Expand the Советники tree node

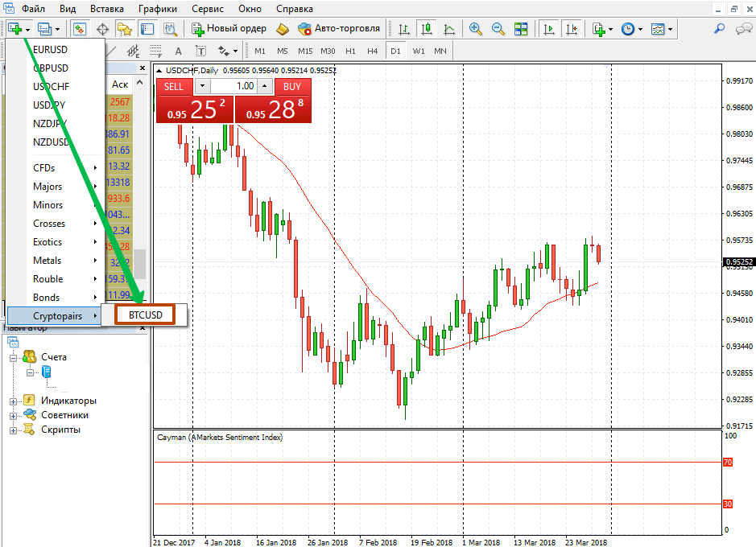tap(13, 415)
